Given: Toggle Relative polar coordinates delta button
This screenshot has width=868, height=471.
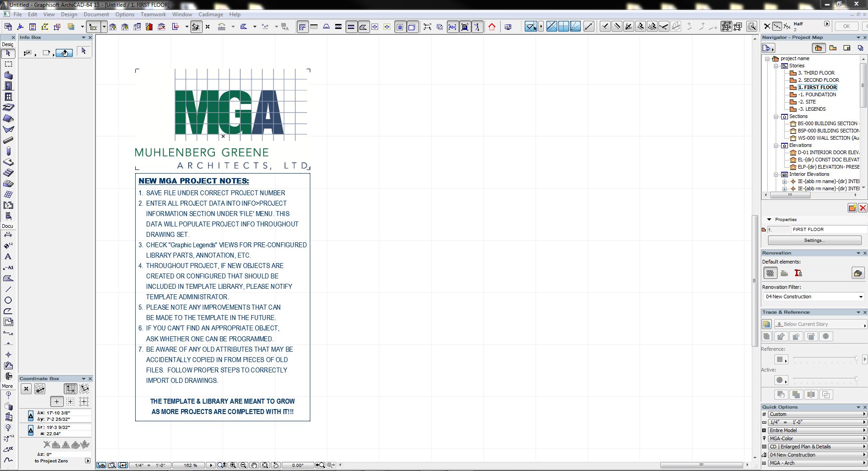Looking at the screenshot, I should 31,430.
